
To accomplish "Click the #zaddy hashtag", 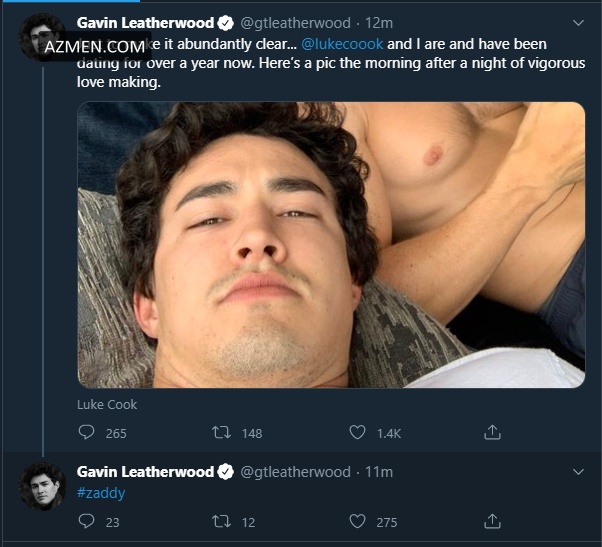I will 101,493.
